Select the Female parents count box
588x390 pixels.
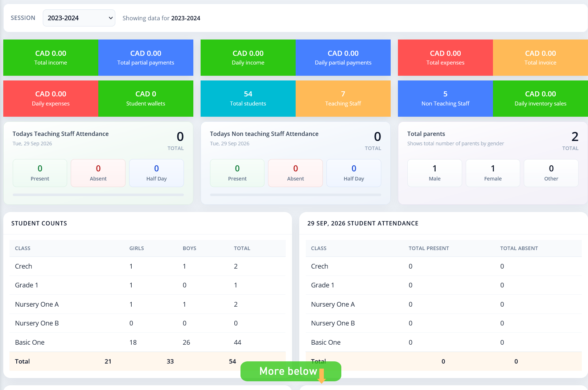pos(493,173)
